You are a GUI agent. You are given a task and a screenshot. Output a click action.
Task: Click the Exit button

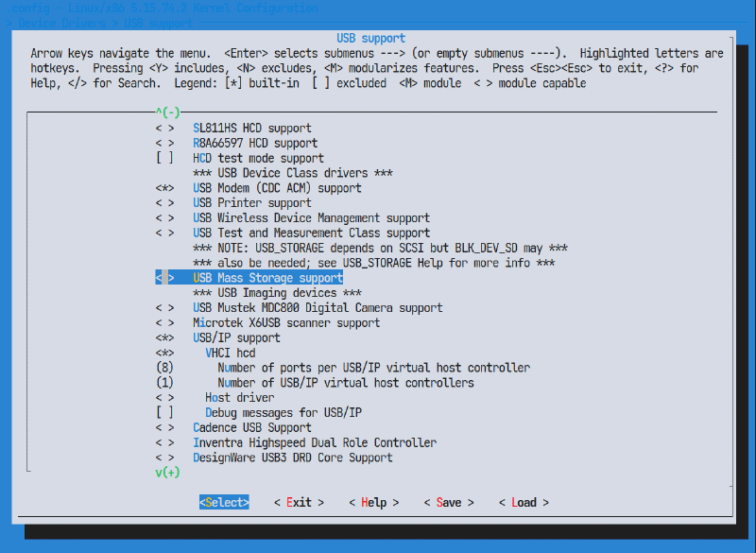coord(299,502)
